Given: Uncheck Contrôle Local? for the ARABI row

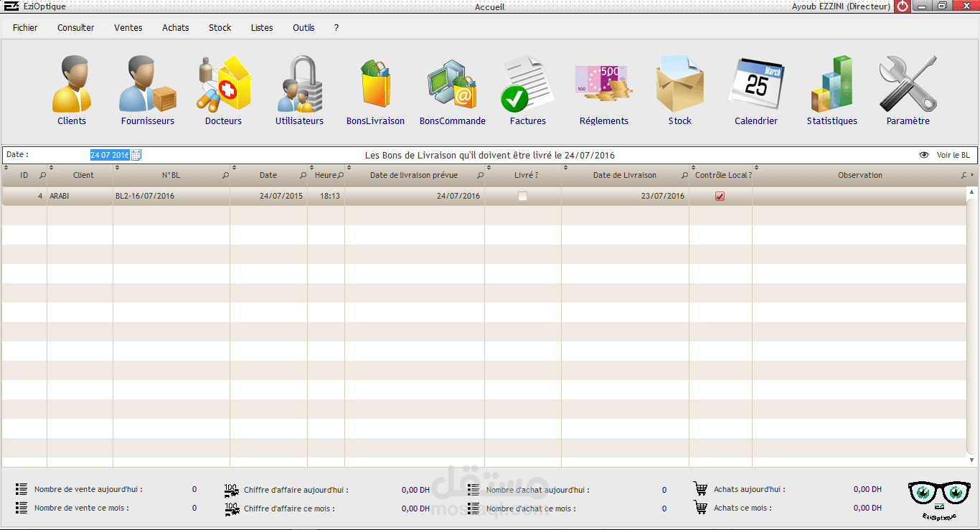Looking at the screenshot, I should (720, 197).
